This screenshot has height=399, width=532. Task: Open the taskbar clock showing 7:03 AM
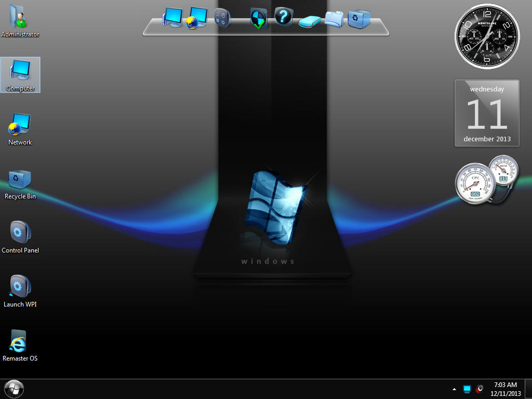tap(506, 389)
